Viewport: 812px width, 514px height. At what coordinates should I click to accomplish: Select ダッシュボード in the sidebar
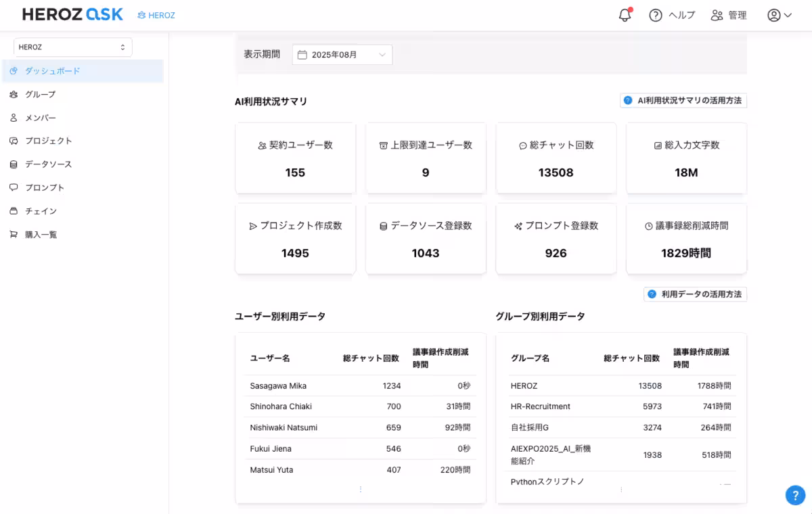[53, 71]
